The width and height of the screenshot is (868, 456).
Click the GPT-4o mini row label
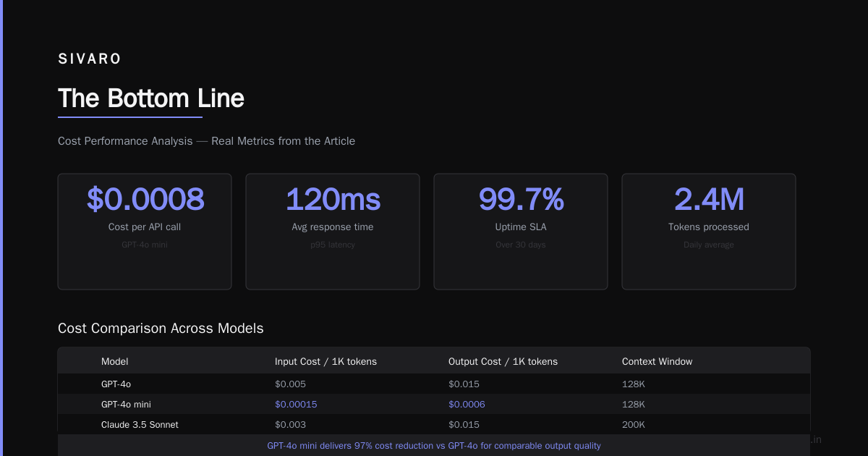coord(126,404)
